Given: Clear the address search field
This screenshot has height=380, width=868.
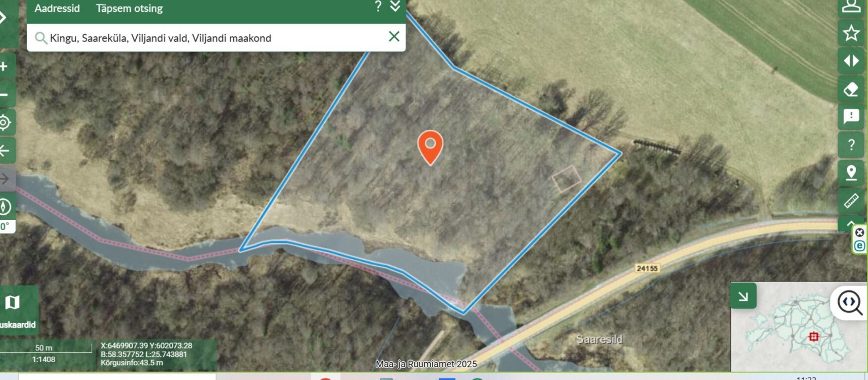Looking at the screenshot, I should (394, 37).
